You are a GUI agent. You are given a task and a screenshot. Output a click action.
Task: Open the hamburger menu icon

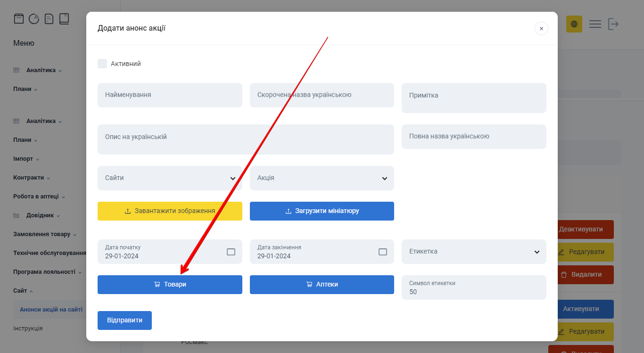coord(595,24)
